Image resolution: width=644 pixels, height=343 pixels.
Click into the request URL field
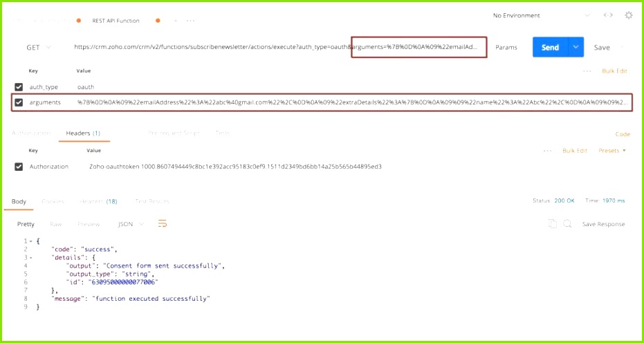(275, 47)
